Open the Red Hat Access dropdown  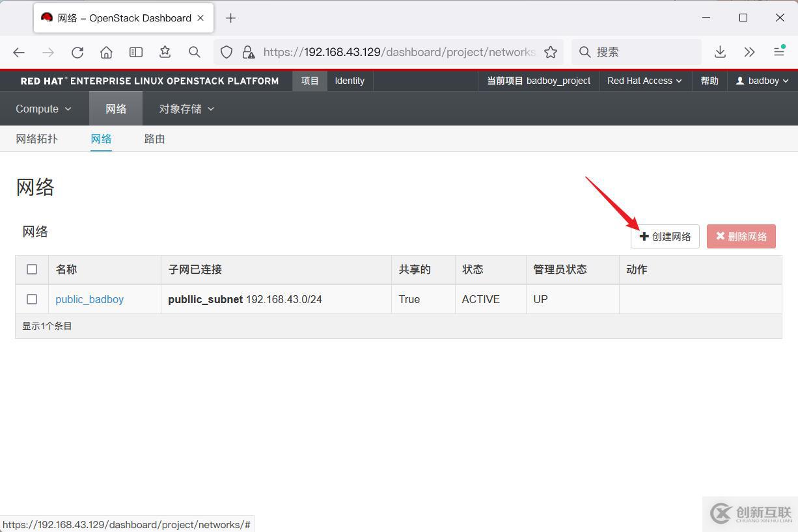645,81
